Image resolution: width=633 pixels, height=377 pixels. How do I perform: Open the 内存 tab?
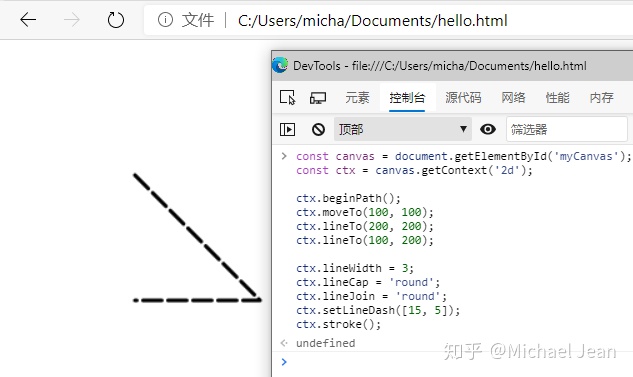click(x=602, y=98)
